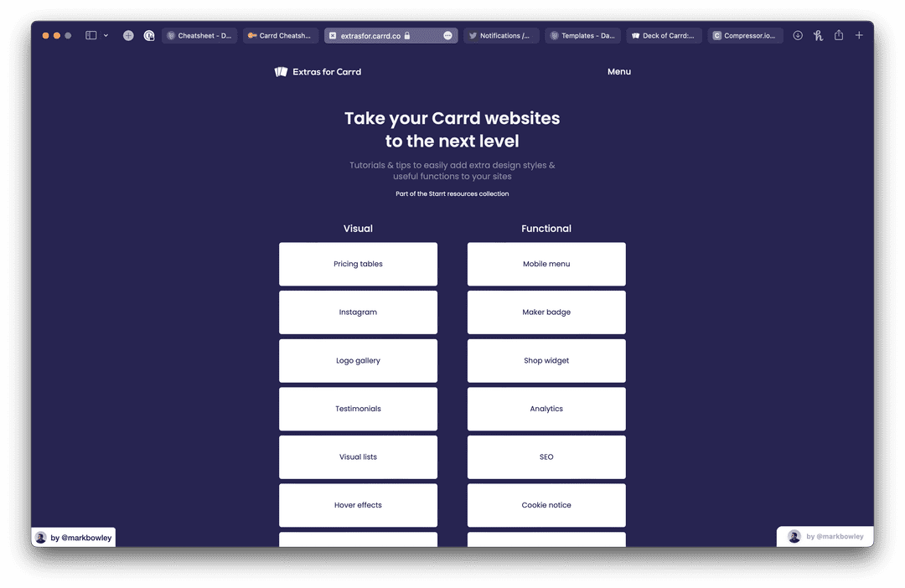The width and height of the screenshot is (905, 588).
Task: Click the Share icon in toolbar
Action: coord(838,36)
